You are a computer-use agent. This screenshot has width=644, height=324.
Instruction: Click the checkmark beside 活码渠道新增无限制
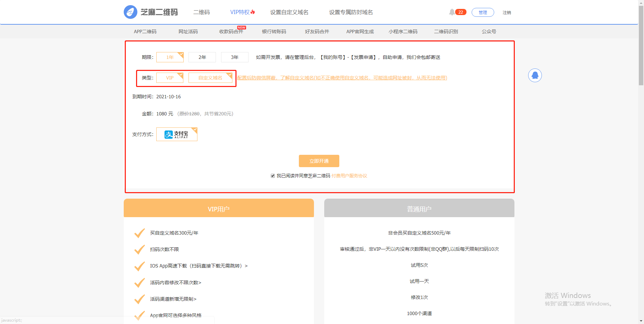pos(139,299)
